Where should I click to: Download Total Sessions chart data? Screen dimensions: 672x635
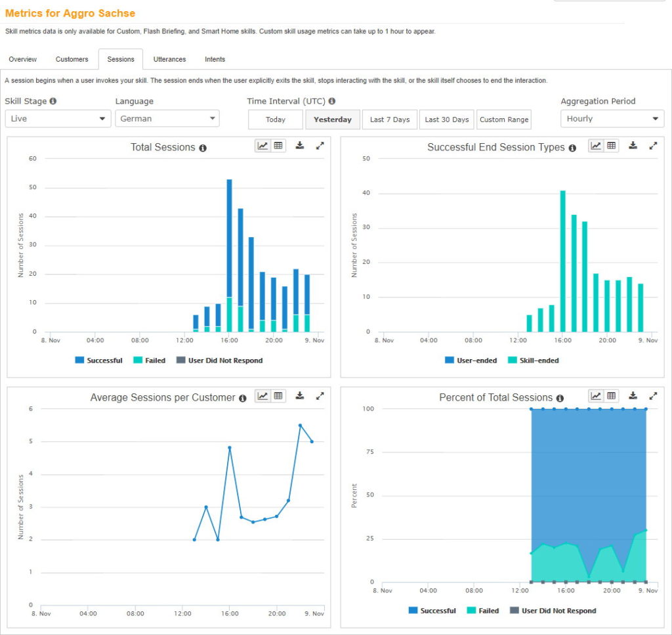300,146
